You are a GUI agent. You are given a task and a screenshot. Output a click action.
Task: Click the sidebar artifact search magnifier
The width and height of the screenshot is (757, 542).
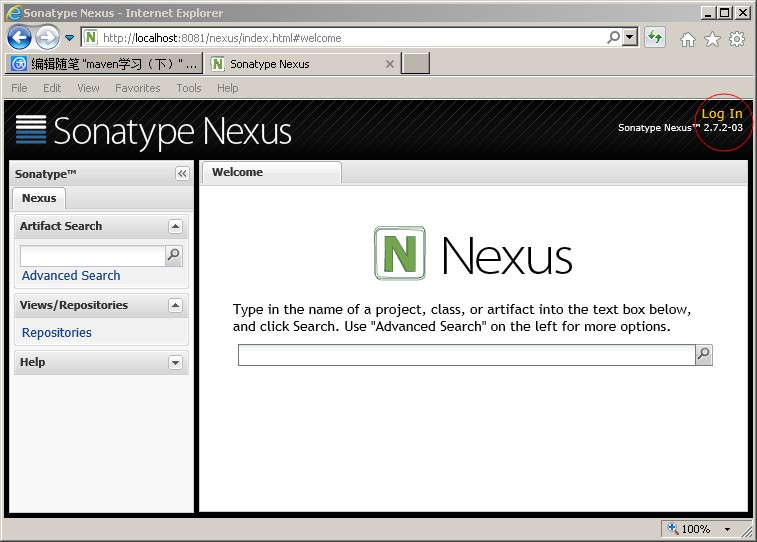point(173,255)
